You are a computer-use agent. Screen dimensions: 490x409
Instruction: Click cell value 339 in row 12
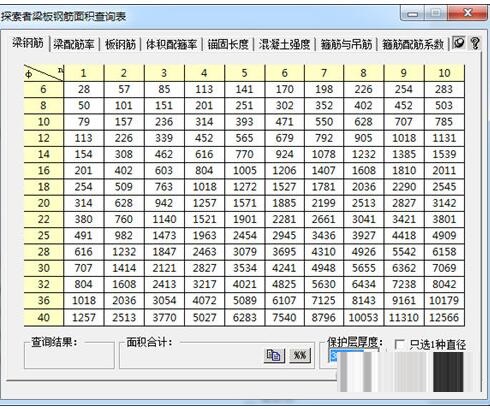164,138
